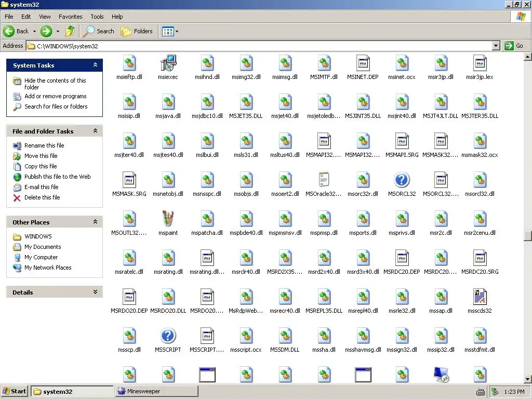
Task: Open the File menu
Action: click(9, 17)
